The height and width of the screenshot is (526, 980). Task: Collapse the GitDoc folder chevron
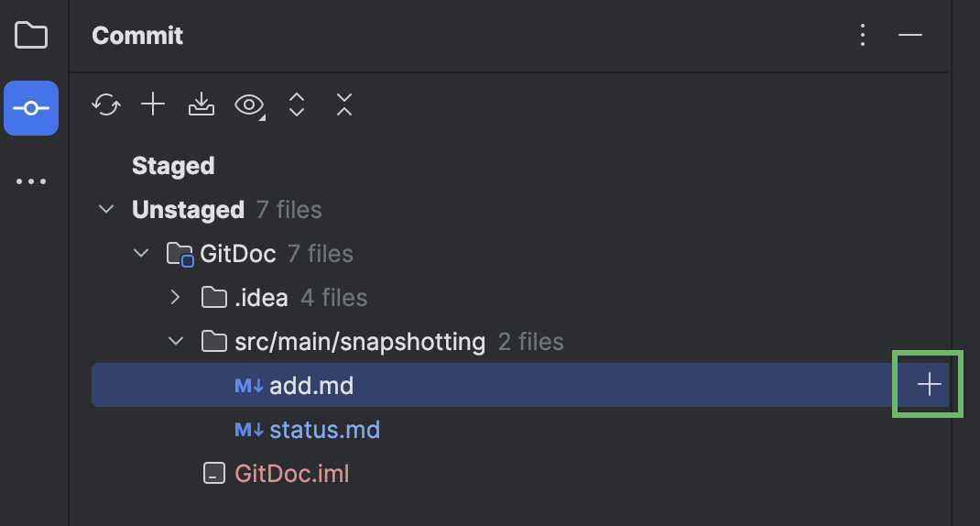[x=141, y=254]
